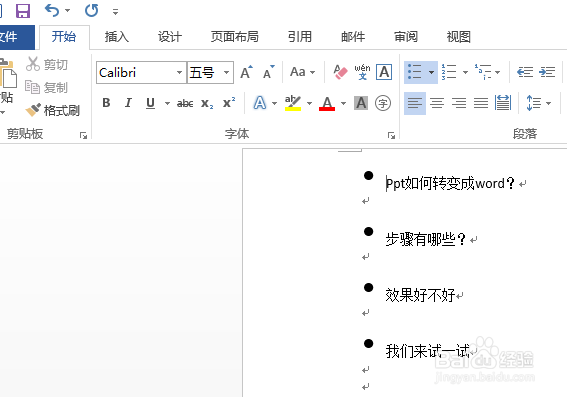Screen dimensions: 567x397
Task: Click the Numbering list icon
Action: click(x=449, y=72)
